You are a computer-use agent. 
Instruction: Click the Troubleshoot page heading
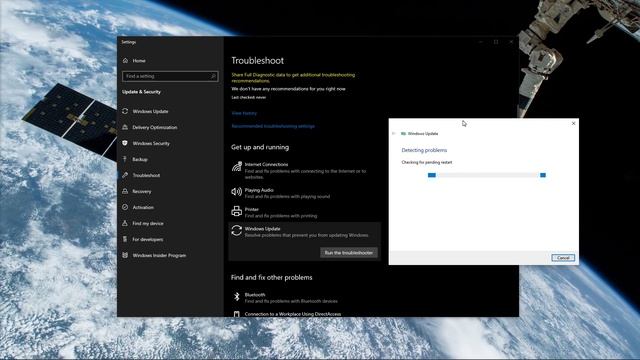pos(258,60)
